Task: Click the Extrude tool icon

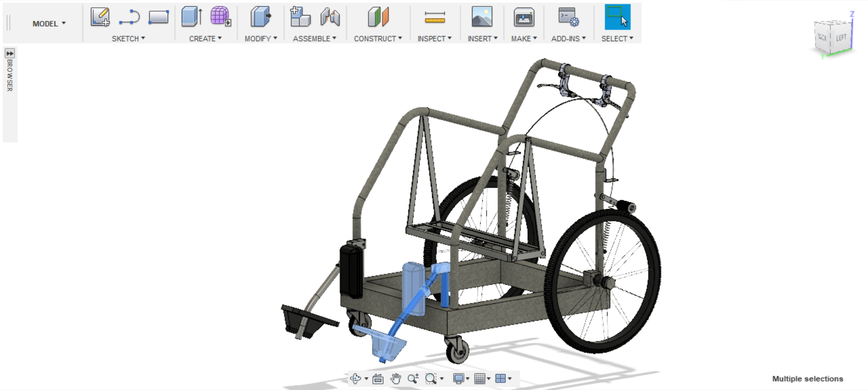Action: tap(192, 17)
